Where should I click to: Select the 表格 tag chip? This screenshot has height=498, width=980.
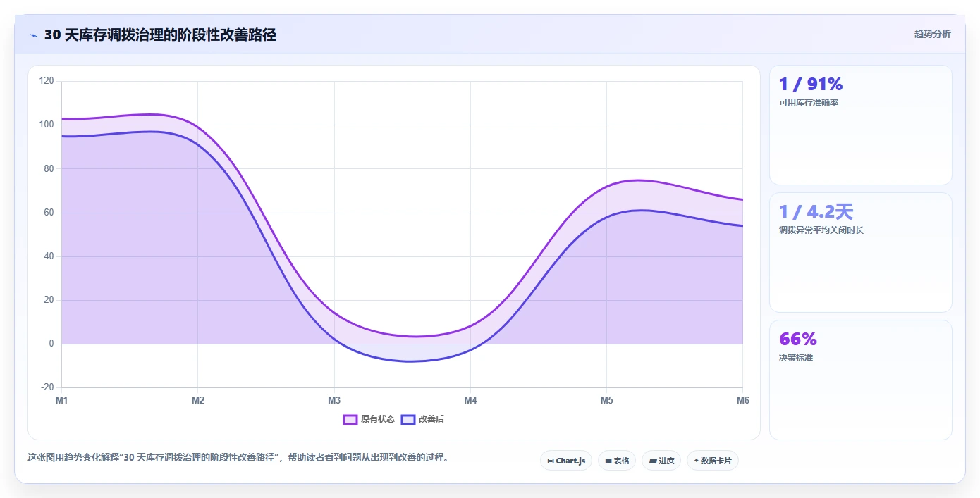617,461
